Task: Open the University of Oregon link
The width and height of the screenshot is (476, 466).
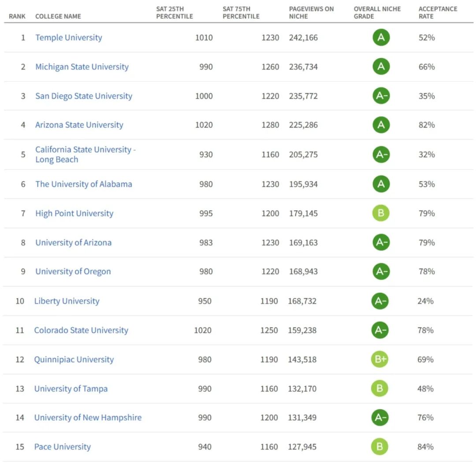Action: 73,272
